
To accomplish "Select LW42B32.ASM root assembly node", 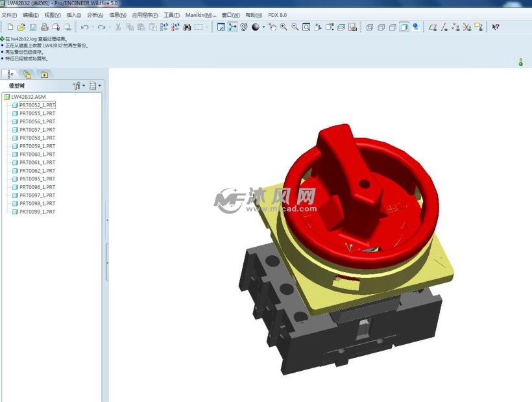I will 28,97.
